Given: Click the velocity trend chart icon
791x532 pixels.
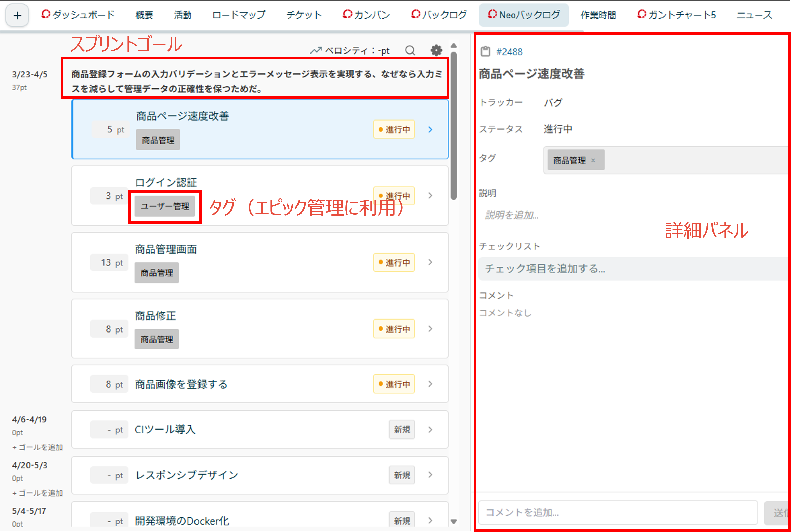Looking at the screenshot, I should [316, 50].
